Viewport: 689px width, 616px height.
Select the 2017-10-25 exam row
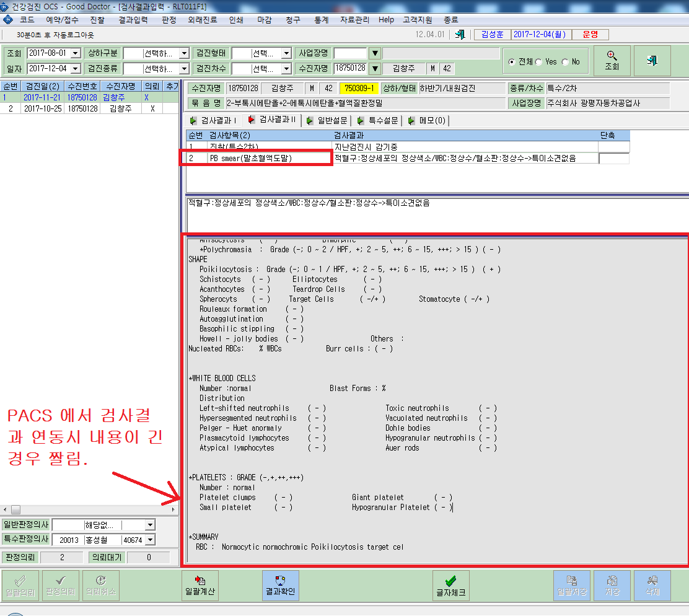point(89,108)
